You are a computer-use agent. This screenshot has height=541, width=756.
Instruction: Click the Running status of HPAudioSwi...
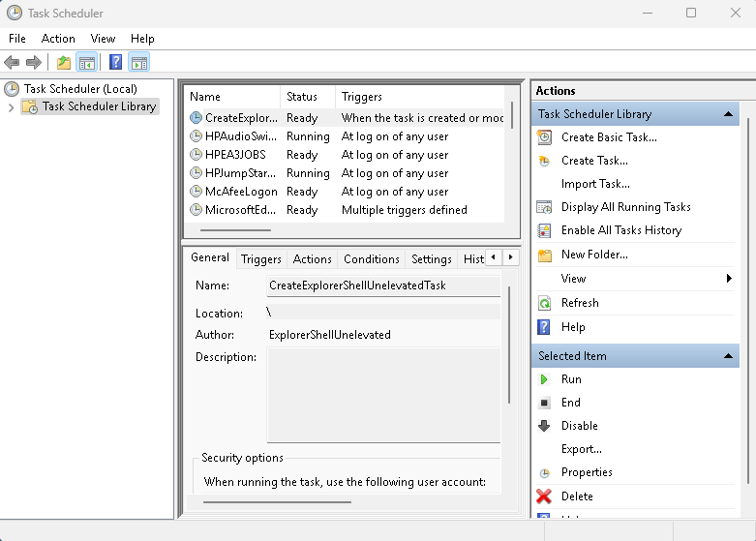(308, 136)
